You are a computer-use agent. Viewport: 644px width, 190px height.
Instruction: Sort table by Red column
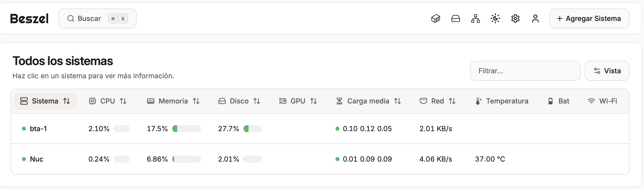437,101
